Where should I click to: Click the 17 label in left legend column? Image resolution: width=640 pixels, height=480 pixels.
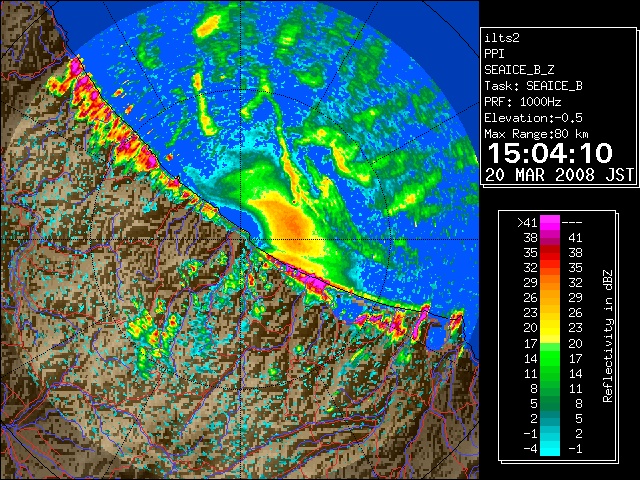(x=531, y=343)
